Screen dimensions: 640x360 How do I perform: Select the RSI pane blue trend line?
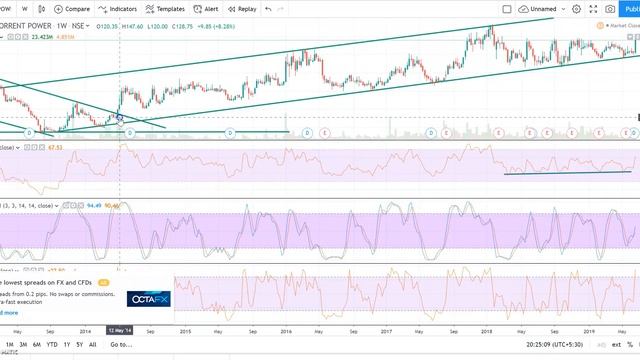(x=567, y=173)
